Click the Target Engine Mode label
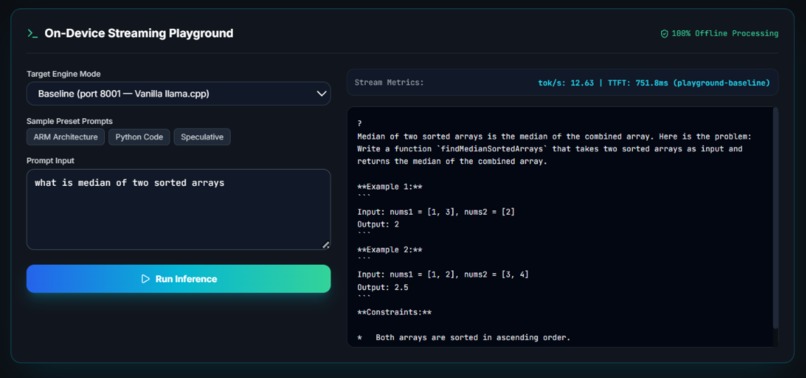This screenshot has width=806, height=378. [x=64, y=74]
